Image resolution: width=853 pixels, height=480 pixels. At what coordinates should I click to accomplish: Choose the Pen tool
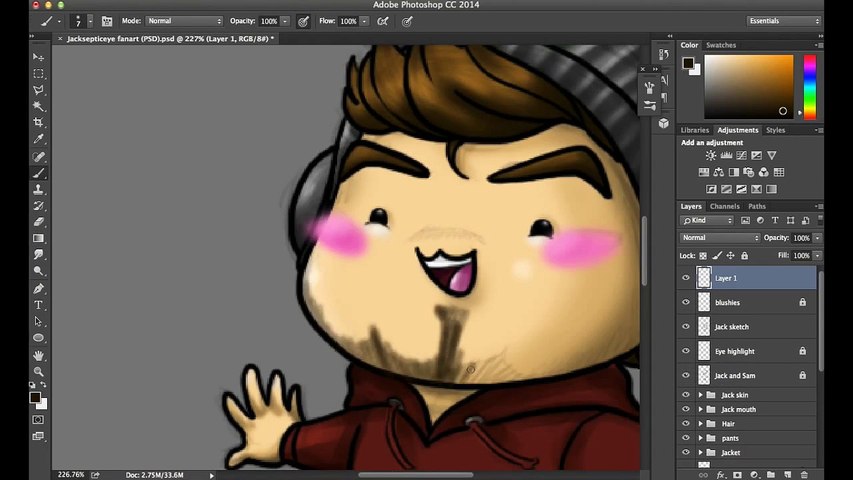click(39, 288)
